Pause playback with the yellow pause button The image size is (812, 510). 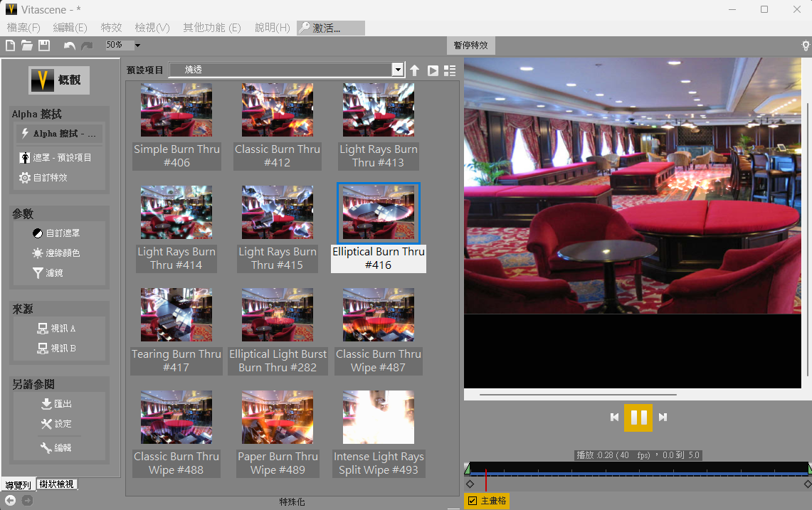(638, 418)
